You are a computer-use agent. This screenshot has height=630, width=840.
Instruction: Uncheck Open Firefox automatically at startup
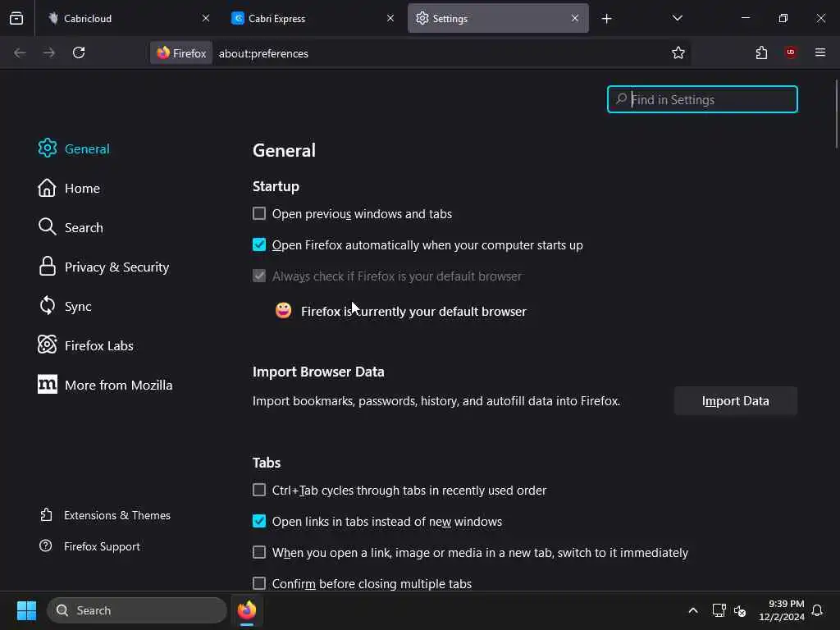coord(259,244)
